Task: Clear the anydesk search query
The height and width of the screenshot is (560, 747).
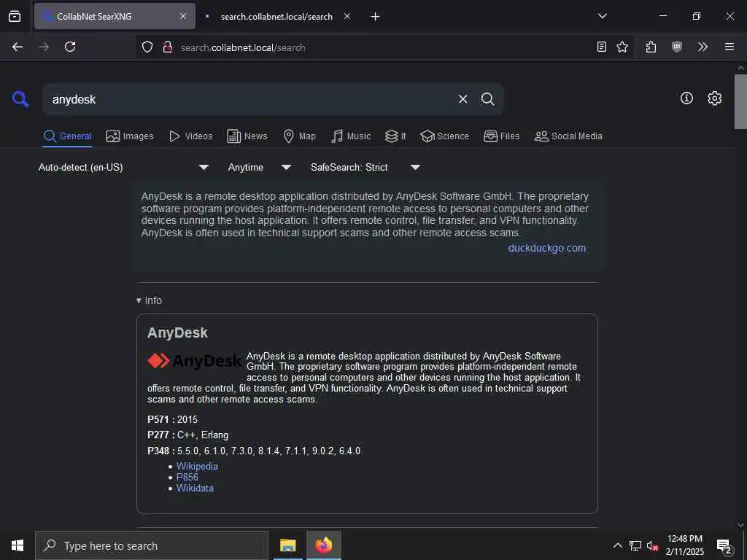Action: point(462,99)
